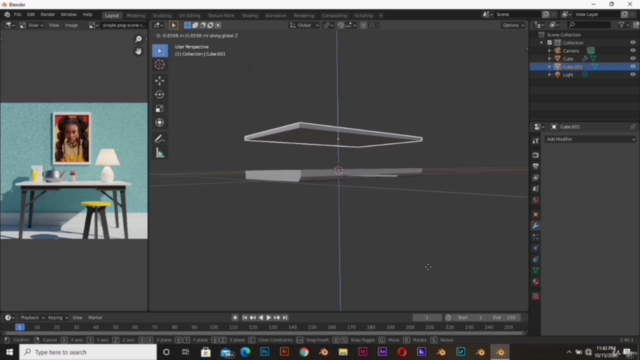Viewport: 640px width, 360px height.
Task: Open the Object properties tab
Action: (536, 215)
